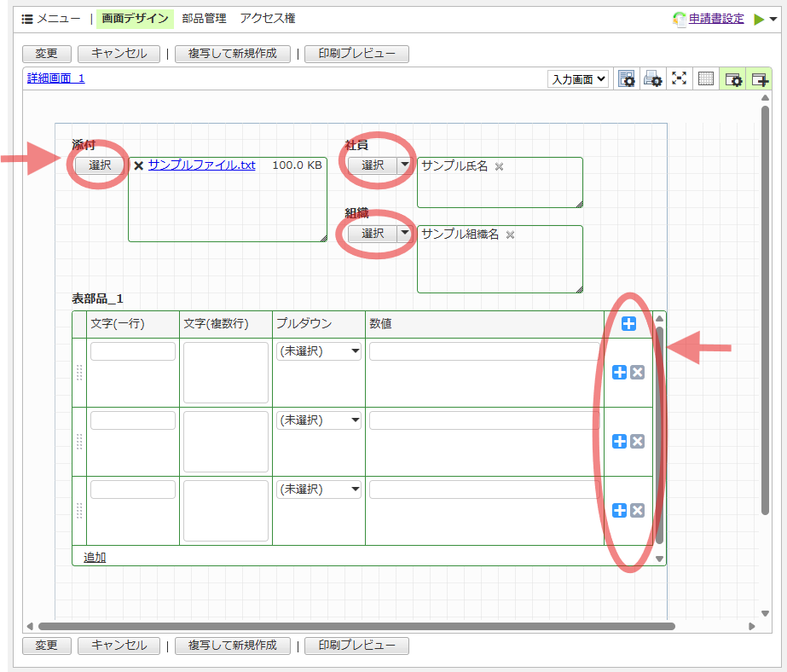787x672 pixels.
Task: Click the 添付 選択 button
Action: [100, 165]
